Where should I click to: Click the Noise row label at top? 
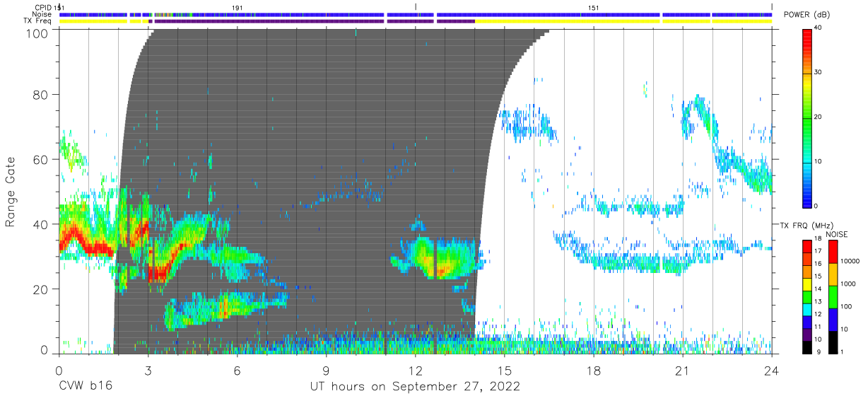pyautogui.click(x=42, y=14)
